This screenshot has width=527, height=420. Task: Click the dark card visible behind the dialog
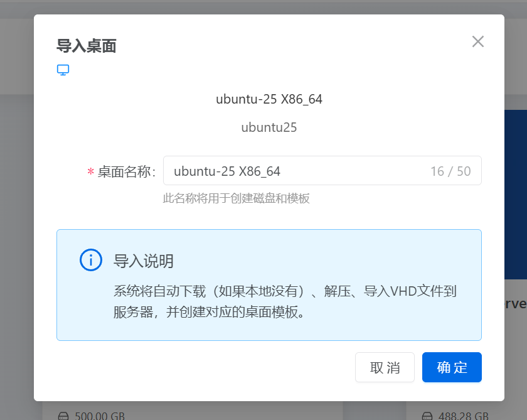pyautogui.click(x=516, y=188)
